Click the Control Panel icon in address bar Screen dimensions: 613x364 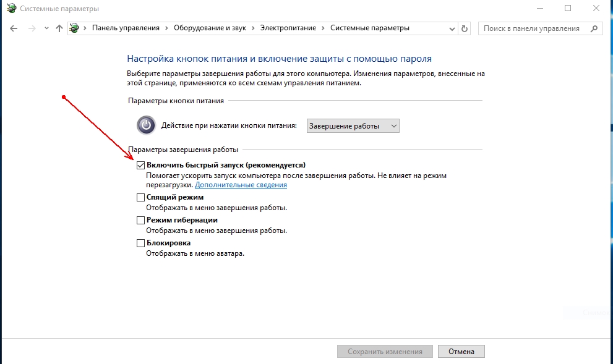75,28
